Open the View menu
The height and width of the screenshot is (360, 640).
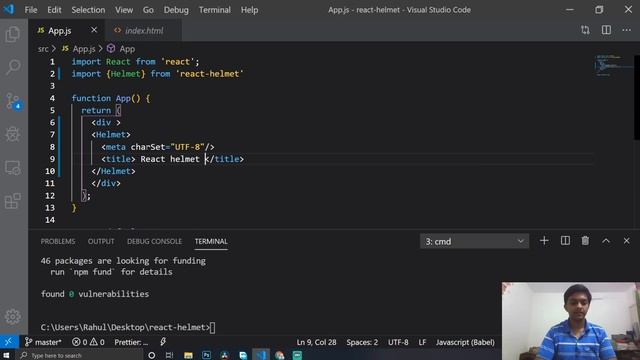click(124, 10)
